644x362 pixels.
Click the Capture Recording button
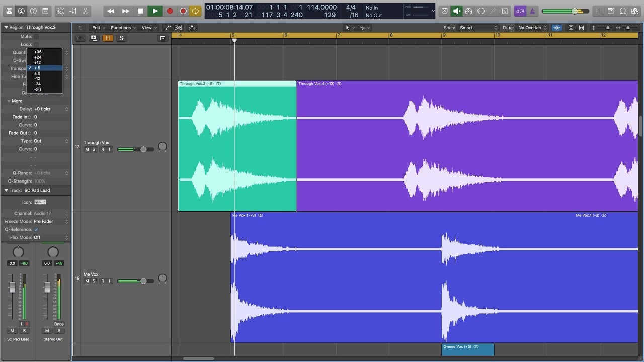pos(183,11)
